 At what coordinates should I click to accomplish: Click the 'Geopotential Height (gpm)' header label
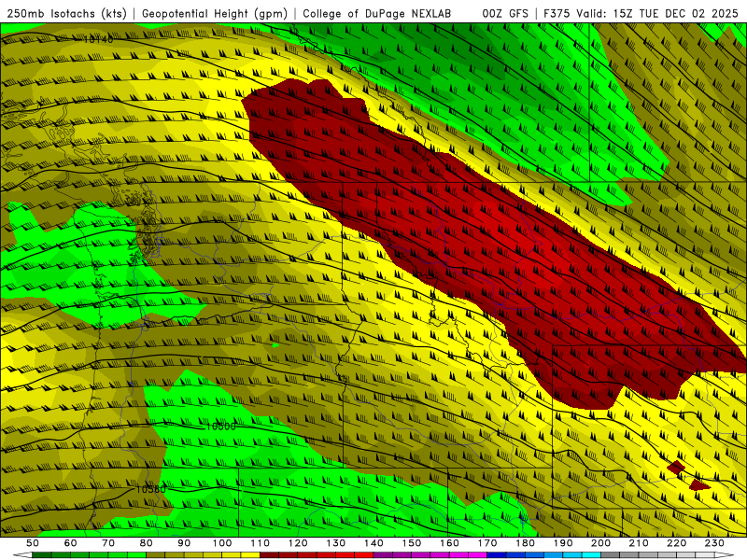(215, 14)
